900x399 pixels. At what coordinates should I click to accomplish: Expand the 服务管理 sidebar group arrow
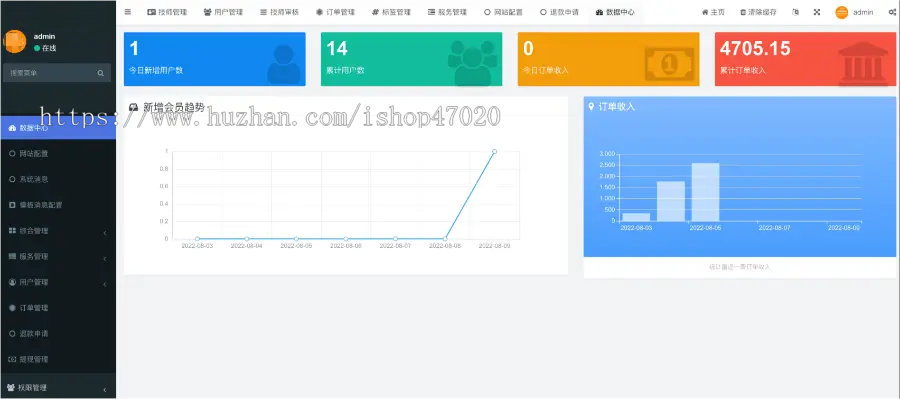click(105, 258)
